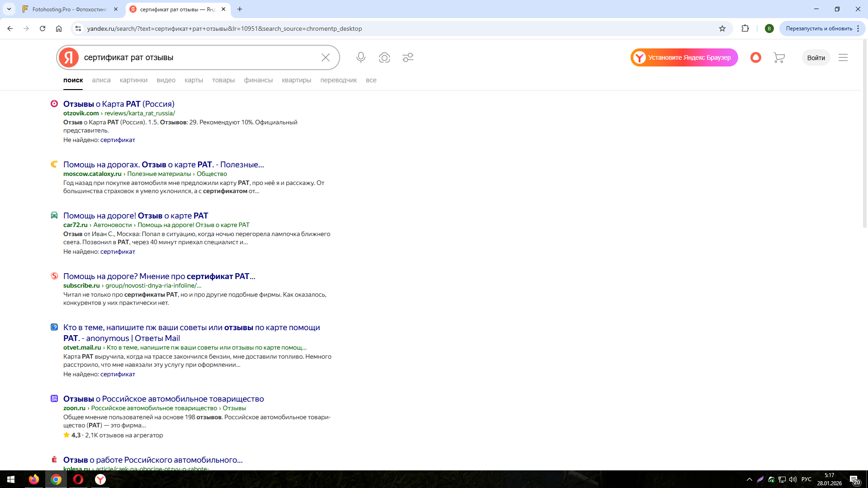Click the otzovik.com site link
Image resolution: width=868 pixels, height=488 pixels.
81,113
